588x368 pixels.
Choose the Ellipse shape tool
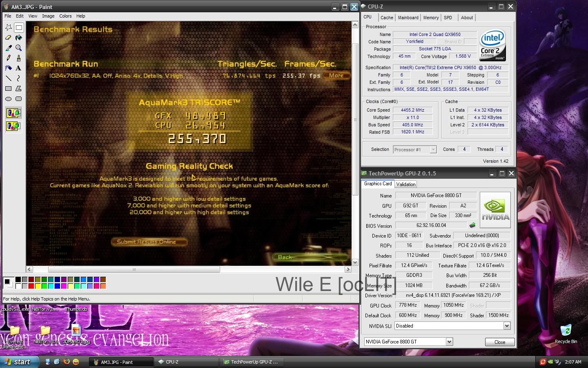point(8,99)
